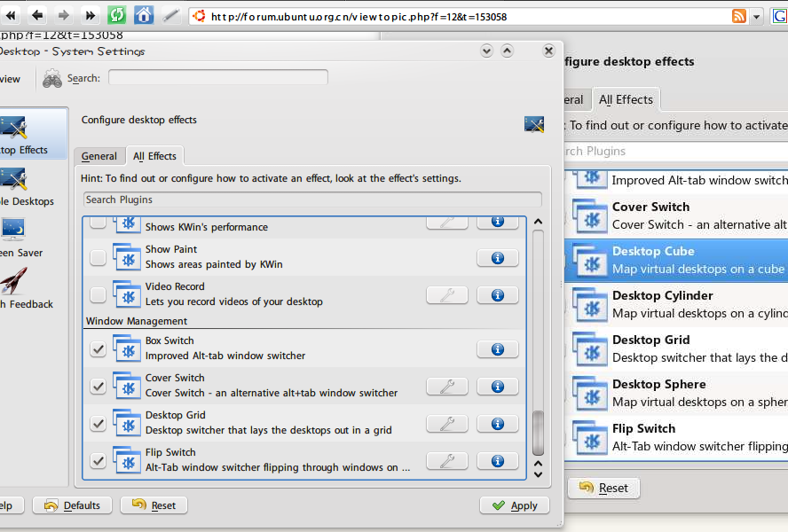Screen dimensions: 788x532
Task: Click the window shade down-arrow title button
Action: 486,51
